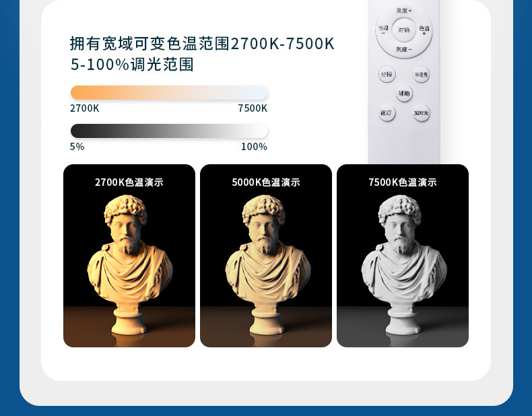This screenshot has width=532, height=416.
Task: Tap the 色温- button on the remote
Action: [383, 30]
